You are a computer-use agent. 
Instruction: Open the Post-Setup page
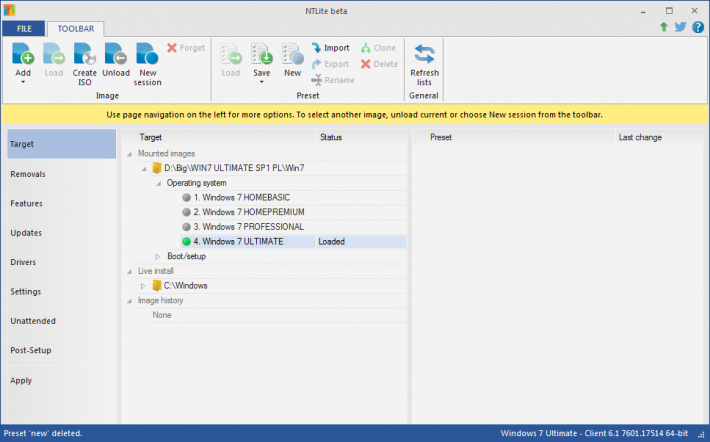coord(62,351)
